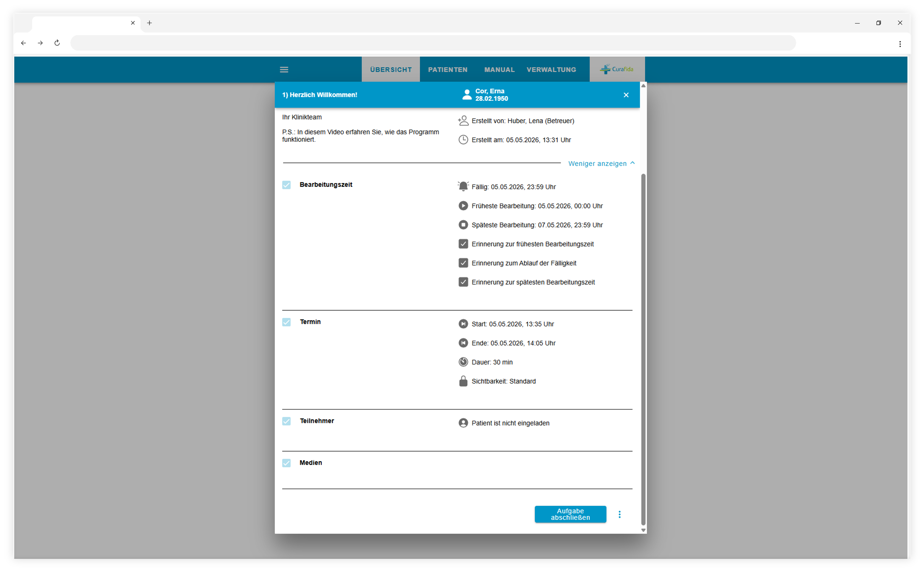This screenshot has width=924, height=572.
Task: Collapse details with Weniger anzeigen
Action: [601, 164]
